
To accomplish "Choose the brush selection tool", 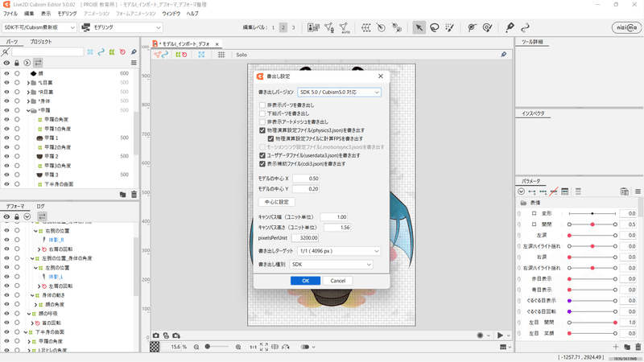I will click(x=450, y=27).
